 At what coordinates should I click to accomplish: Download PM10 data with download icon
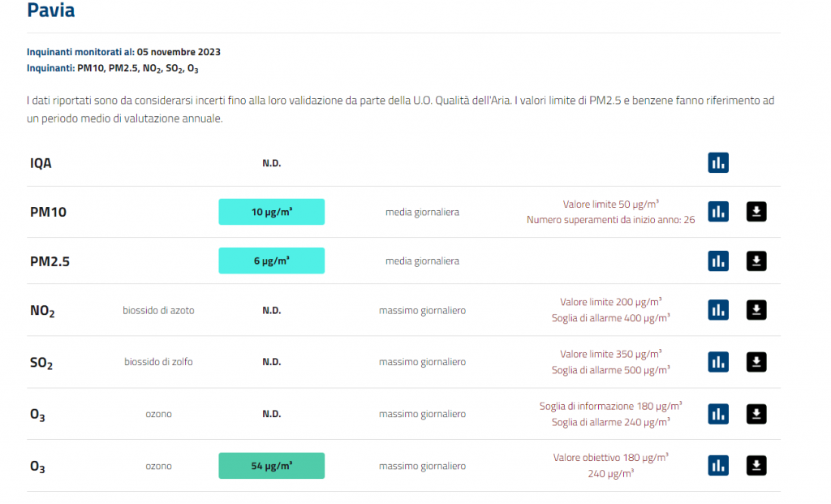(756, 212)
